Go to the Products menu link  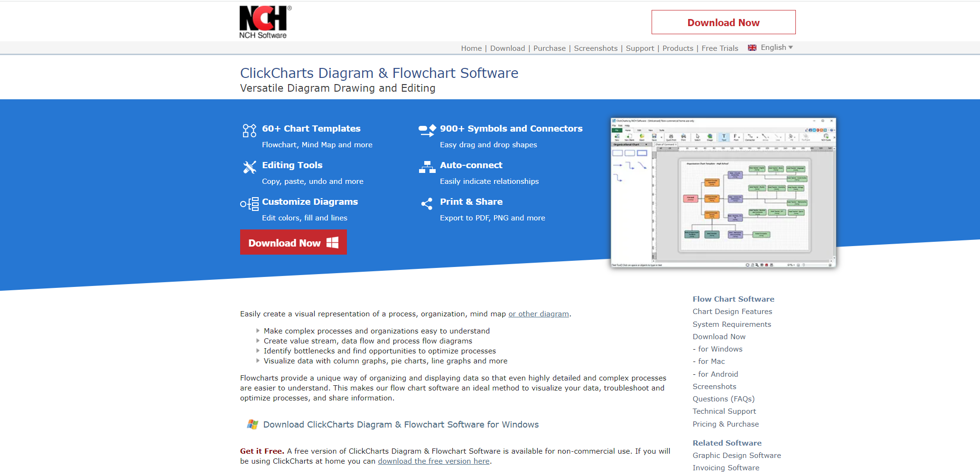[x=678, y=48]
